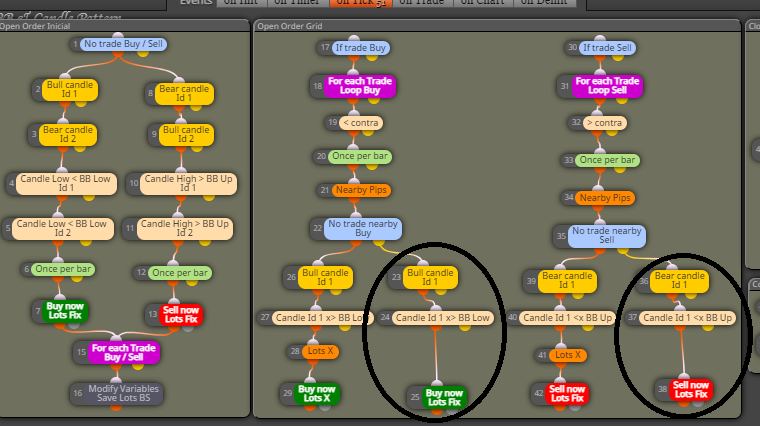This screenshot has height=426, width=760.
Task: Open the on Deinit events tab
Action: pyautogui.click(x=544, y=2)
